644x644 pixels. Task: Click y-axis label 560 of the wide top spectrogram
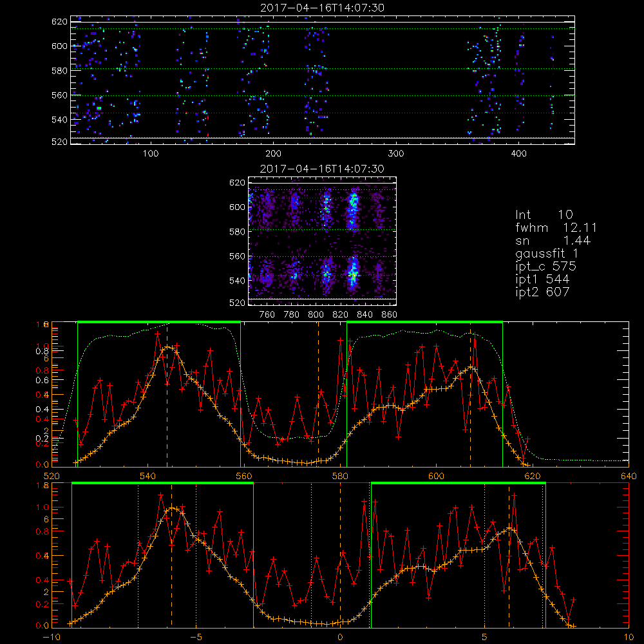pos(59,95)
